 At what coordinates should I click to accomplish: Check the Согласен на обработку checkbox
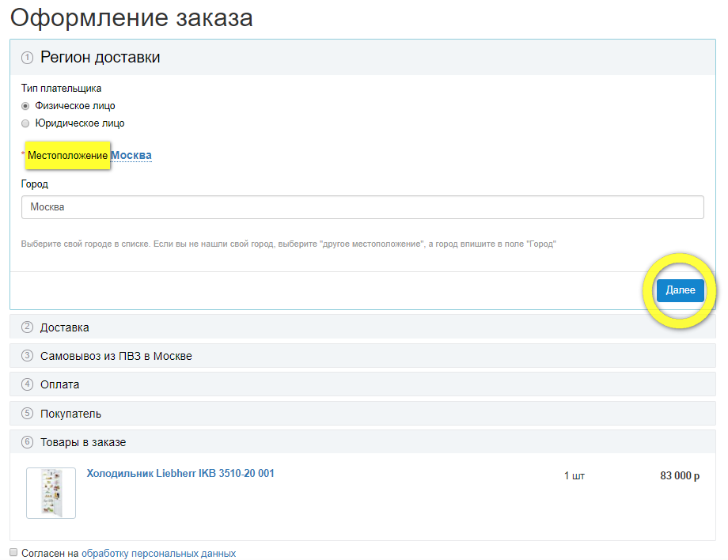pyautogui.click(x=13, y=552)
